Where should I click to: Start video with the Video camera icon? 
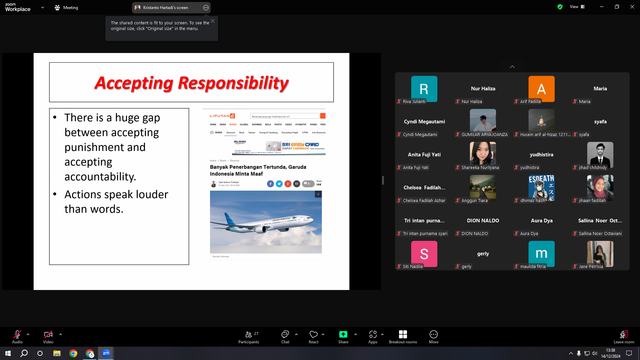(48, 335)
